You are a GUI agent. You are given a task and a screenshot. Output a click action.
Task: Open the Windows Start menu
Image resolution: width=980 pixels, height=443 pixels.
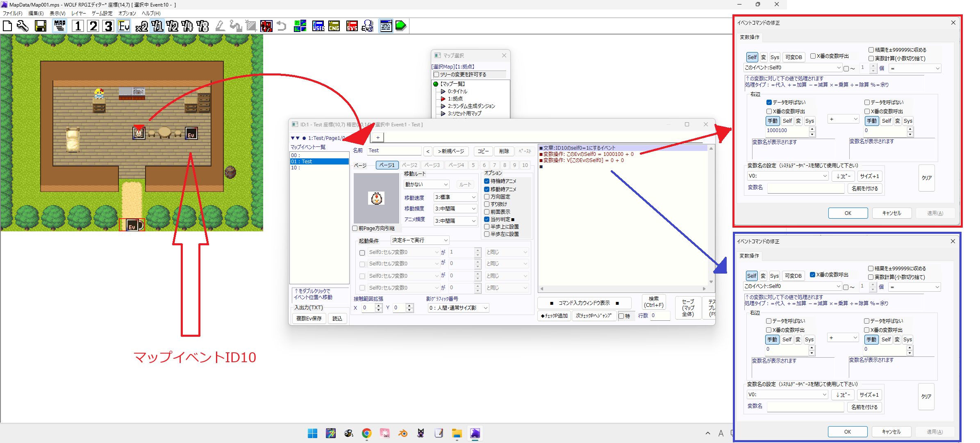pos(313,433)
